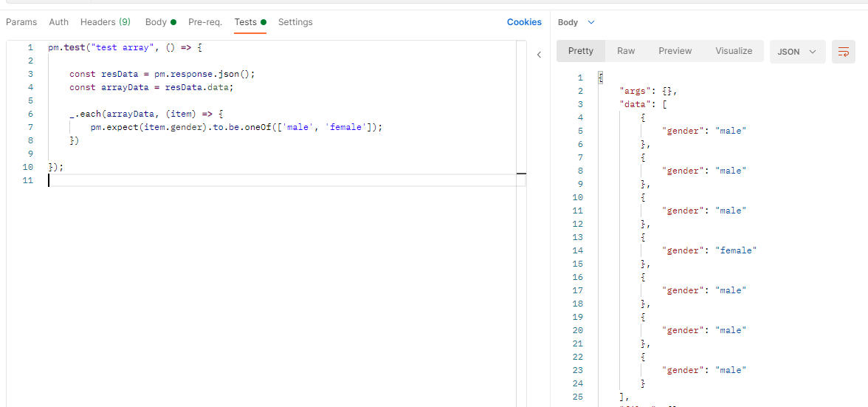The height and width of the screenshot is (407, 868).
Task: Switch to the Auth tab
Action: pyautogui.click(x=59, y=22)
